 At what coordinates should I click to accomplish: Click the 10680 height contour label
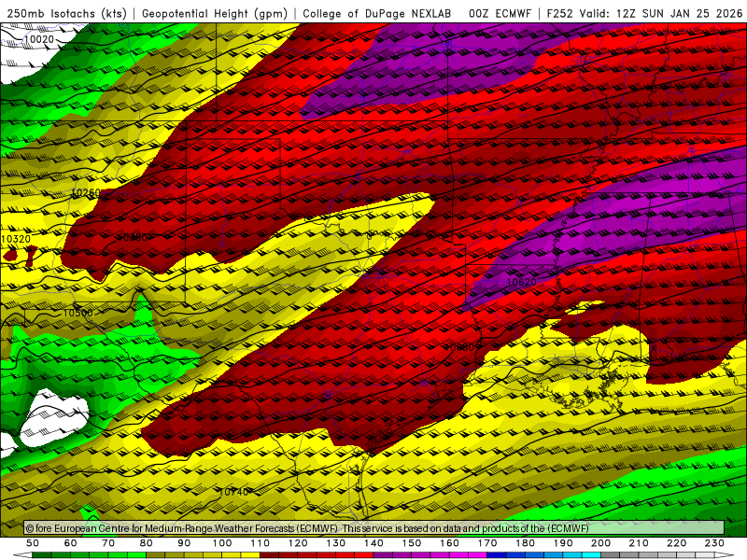(x=459, y=347)
